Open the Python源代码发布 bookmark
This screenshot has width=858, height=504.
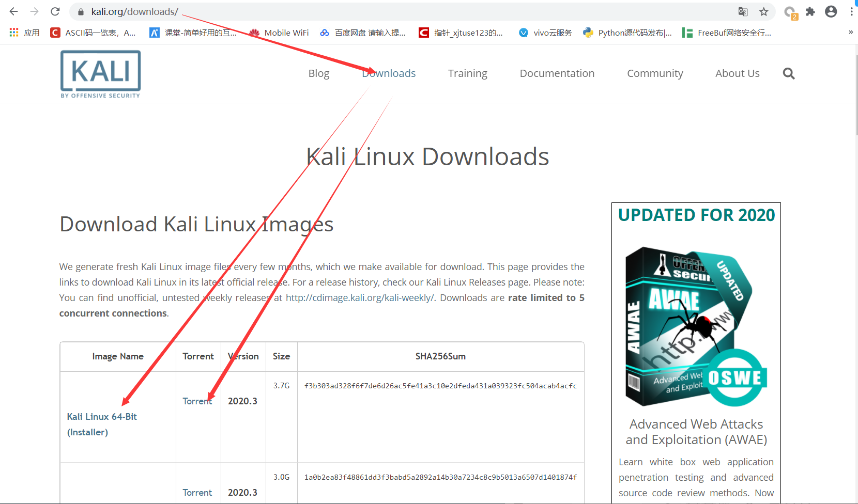tap(627, 33)
